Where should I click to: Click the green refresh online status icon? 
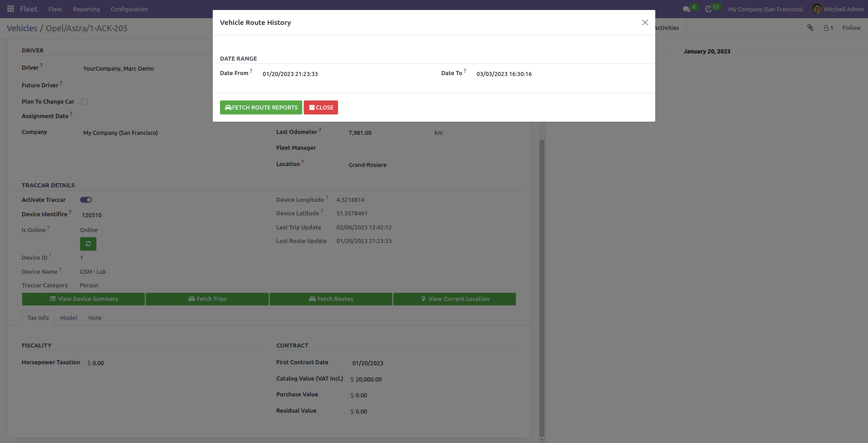click(88, 244)
